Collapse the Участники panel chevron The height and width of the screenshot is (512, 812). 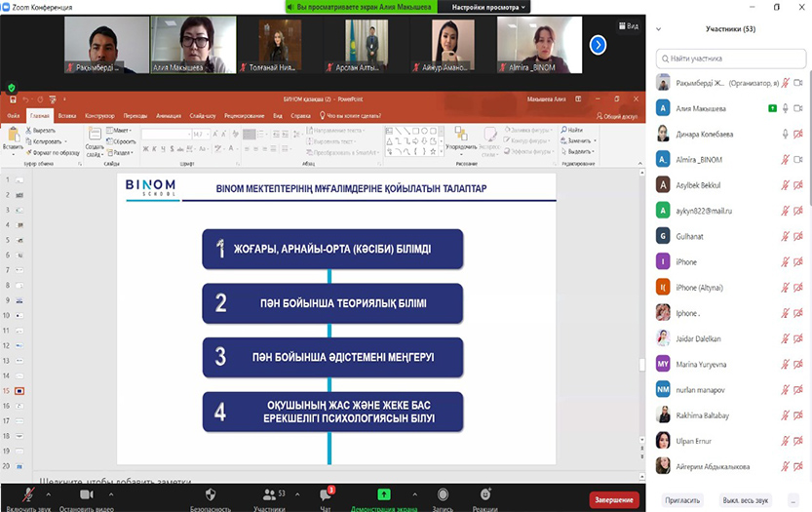(659, 29)
